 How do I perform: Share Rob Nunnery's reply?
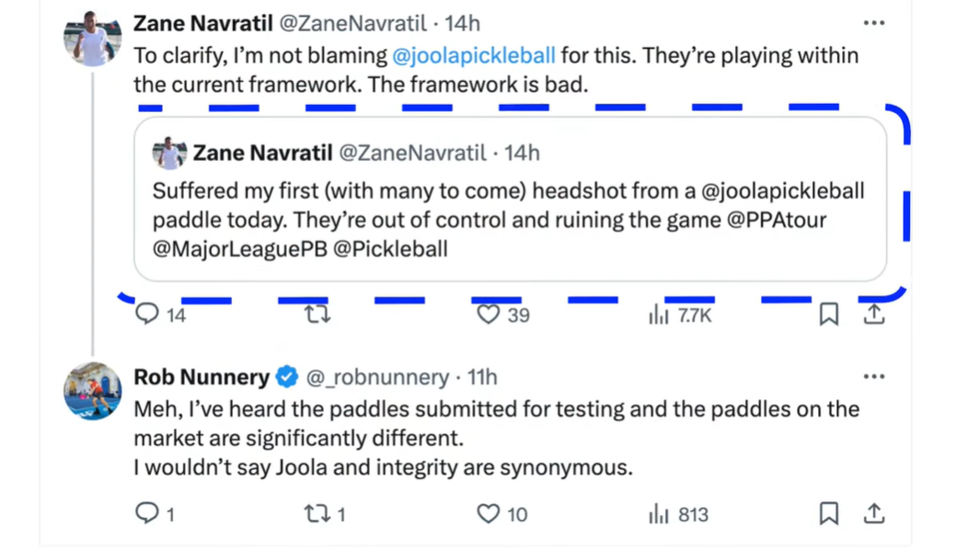874,513
